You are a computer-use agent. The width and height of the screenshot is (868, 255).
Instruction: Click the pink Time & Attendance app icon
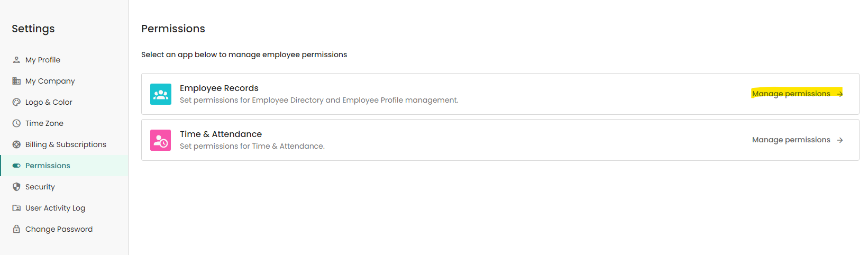pos(161,140)
